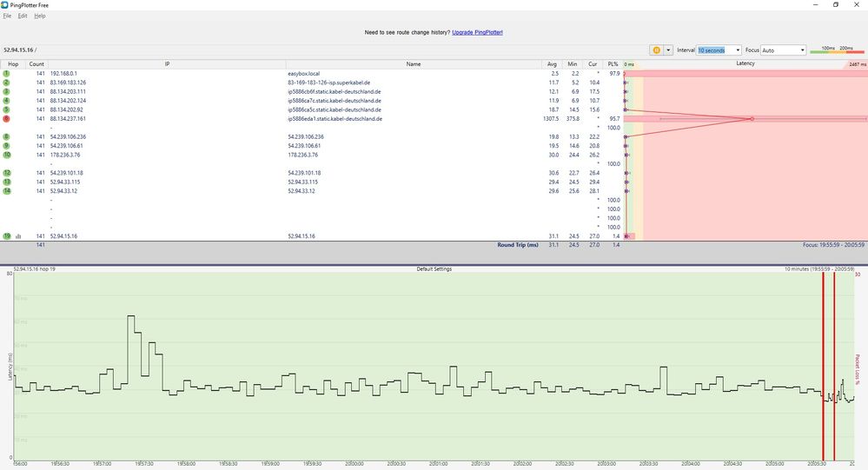Viewport: 868px width, 470px height.
Task: Click the Hop column header
Action: click(x=13, y=64)
